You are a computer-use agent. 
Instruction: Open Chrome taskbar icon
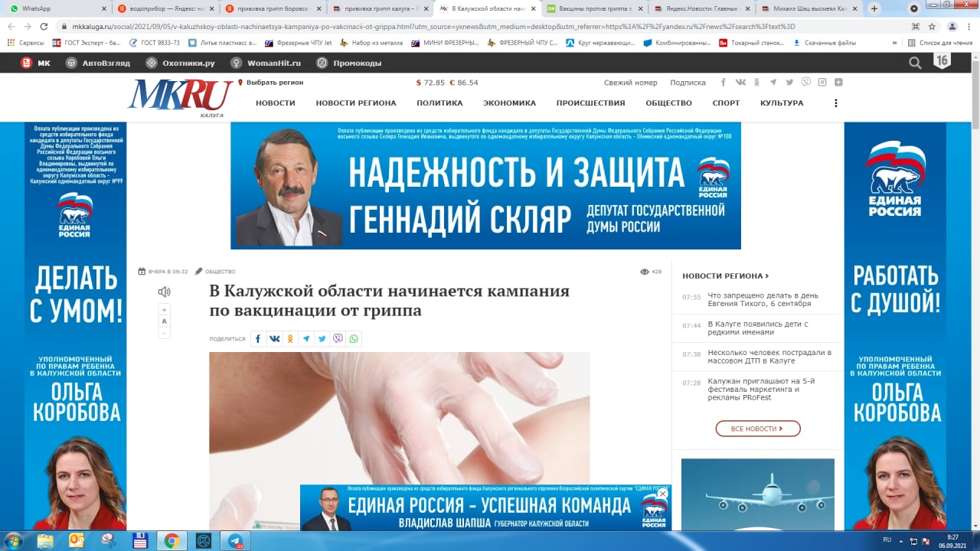point(171,540)
